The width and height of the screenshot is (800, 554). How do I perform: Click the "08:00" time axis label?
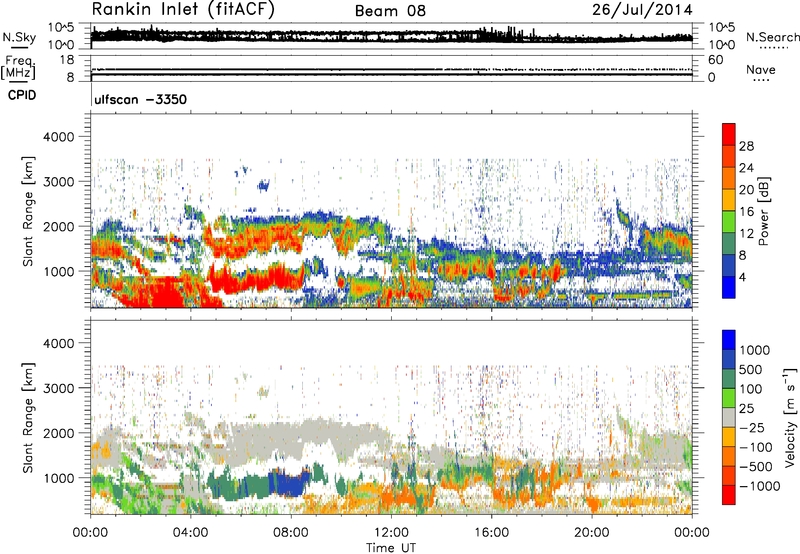[x=291, y=533]
